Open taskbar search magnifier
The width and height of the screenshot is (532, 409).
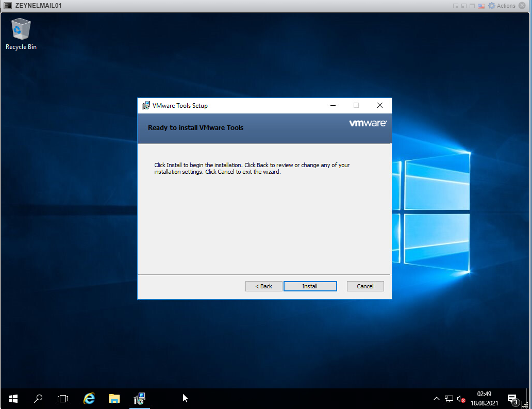point(38,399)
